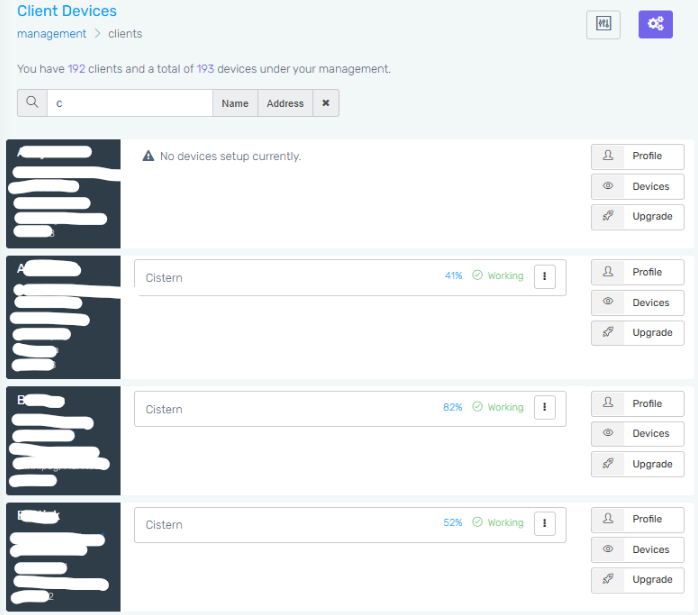Open Profile for the 82% cistern client

click(x=637, y=404)
